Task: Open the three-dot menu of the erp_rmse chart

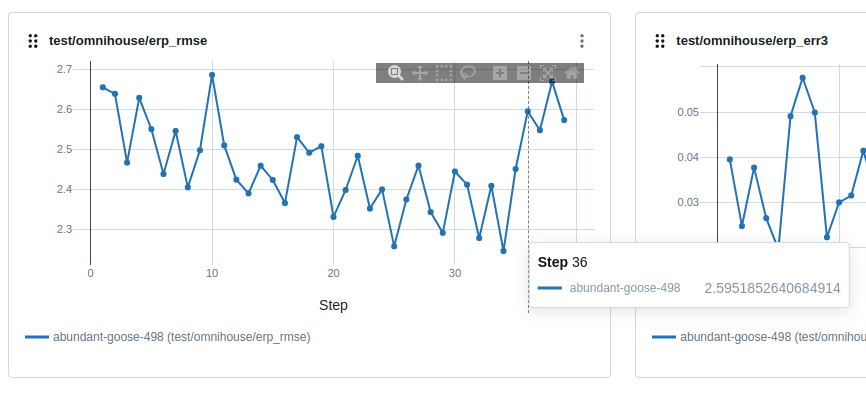Action: click(x=582, y=41)
